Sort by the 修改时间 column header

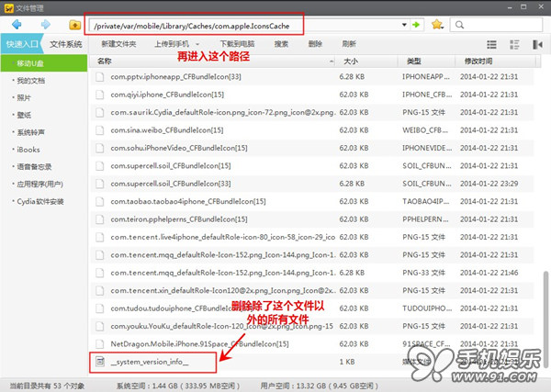click(496, 62)
